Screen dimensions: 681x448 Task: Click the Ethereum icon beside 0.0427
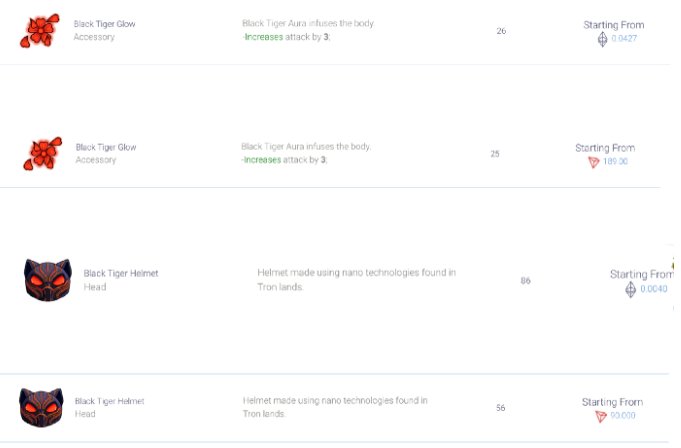point(602,39)
